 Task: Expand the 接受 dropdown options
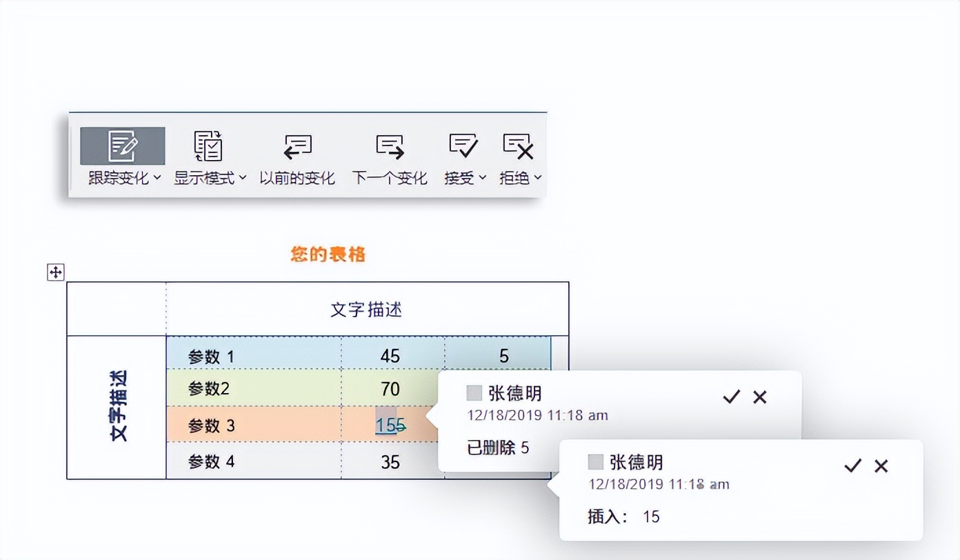coord(482,178)
